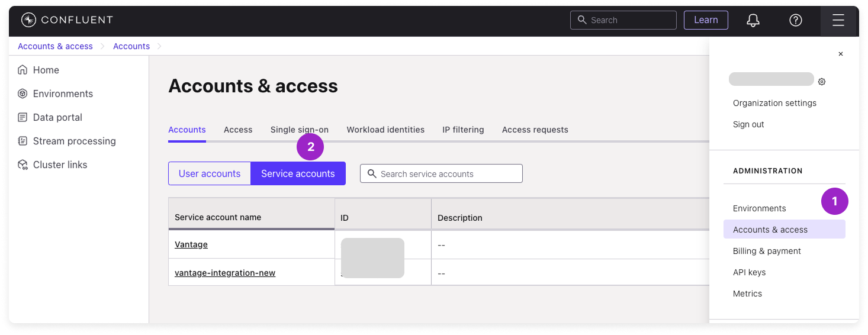Click the Environments sidebar icon
Image resolution: width=868 pixels, height=335 pixels.
point(22,94)
